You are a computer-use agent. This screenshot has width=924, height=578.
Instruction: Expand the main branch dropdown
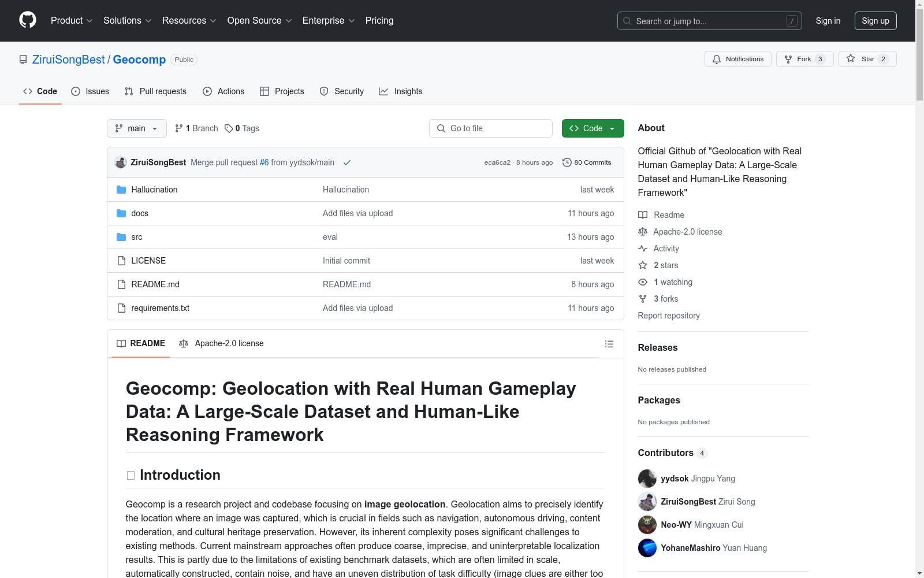[136, 128]
